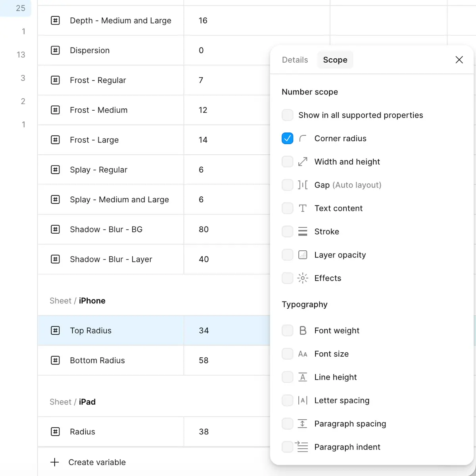Check the Width and height checkbox
This screenshot has width=476, height=476.
tap(288, 161)
